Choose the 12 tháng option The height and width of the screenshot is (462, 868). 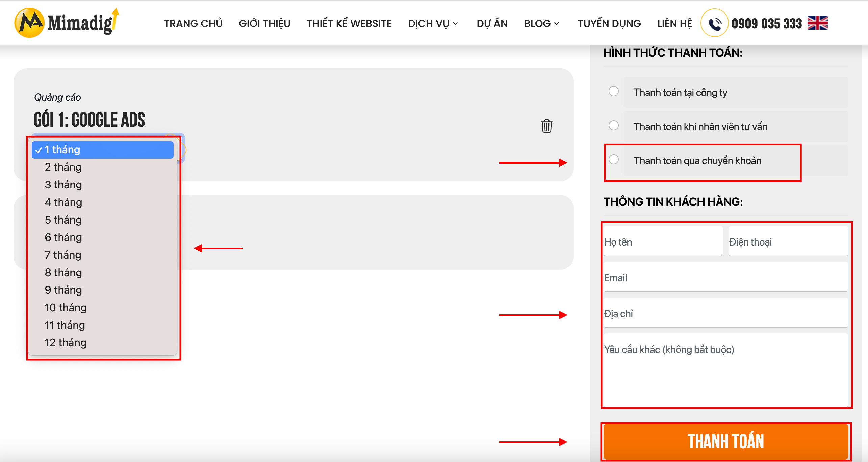click(103, 343)
